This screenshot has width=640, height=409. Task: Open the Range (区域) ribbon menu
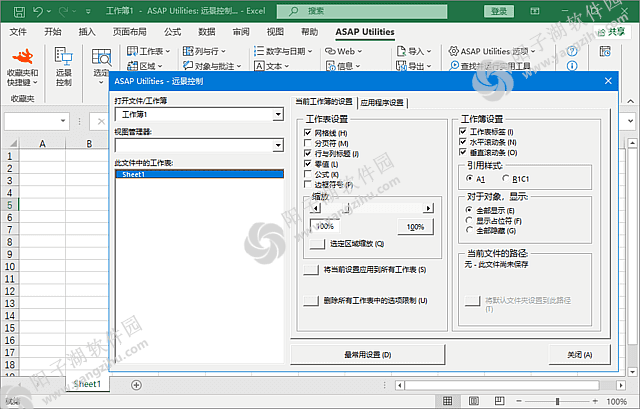(145, 66)
